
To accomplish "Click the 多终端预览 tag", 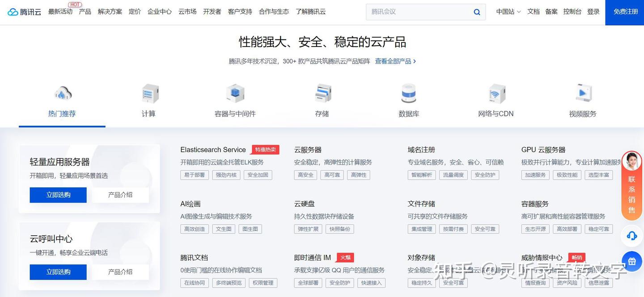I will click(x=229, y=283).
